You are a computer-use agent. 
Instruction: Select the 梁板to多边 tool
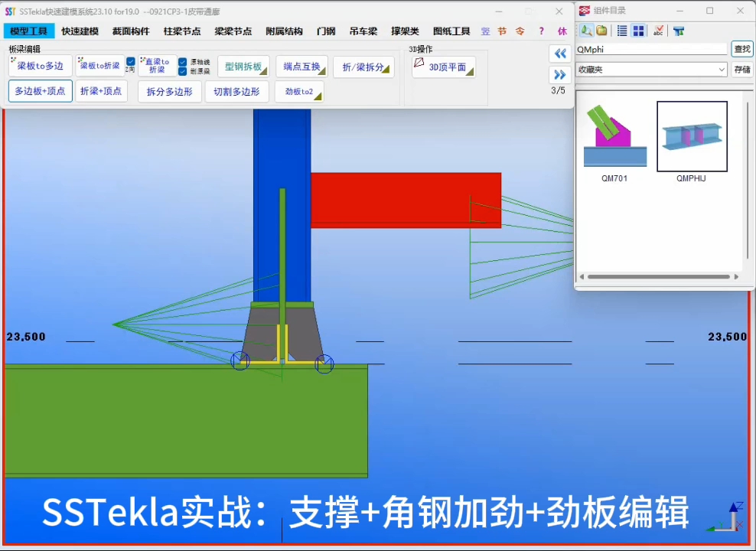pos(39,66)
